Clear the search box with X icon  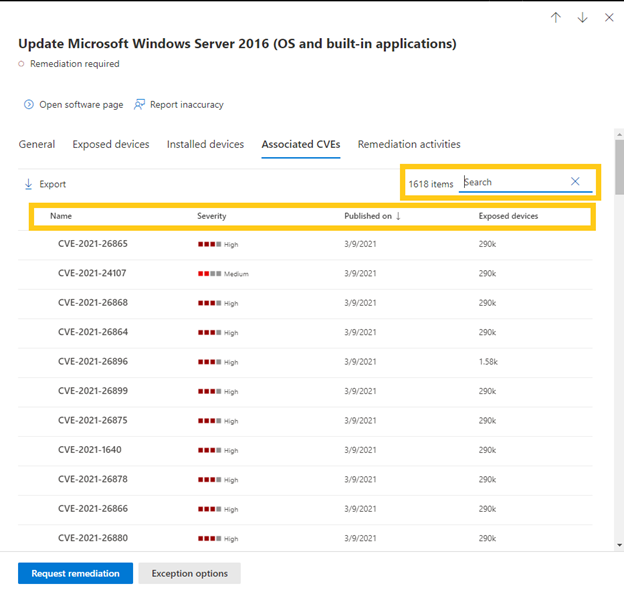(575, 181)
